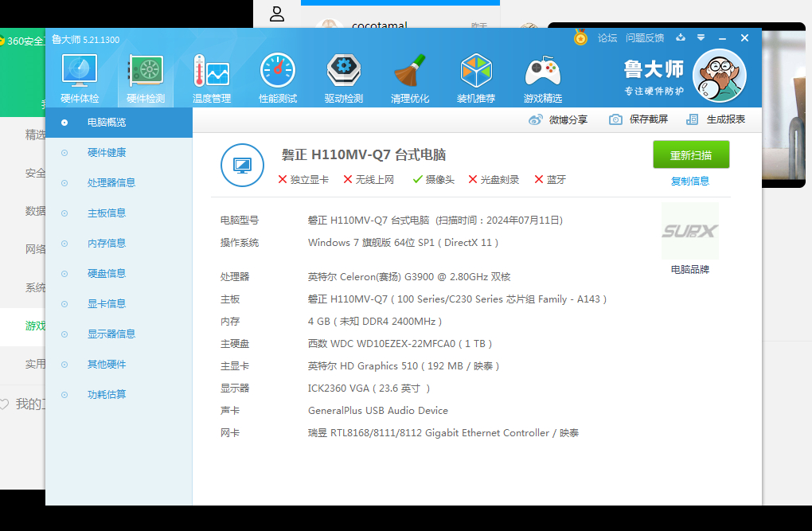Click the Celeron G3900 processor value
Viewport: 812px width, 531px height.
pyautogui.click(x=409, y=276)
